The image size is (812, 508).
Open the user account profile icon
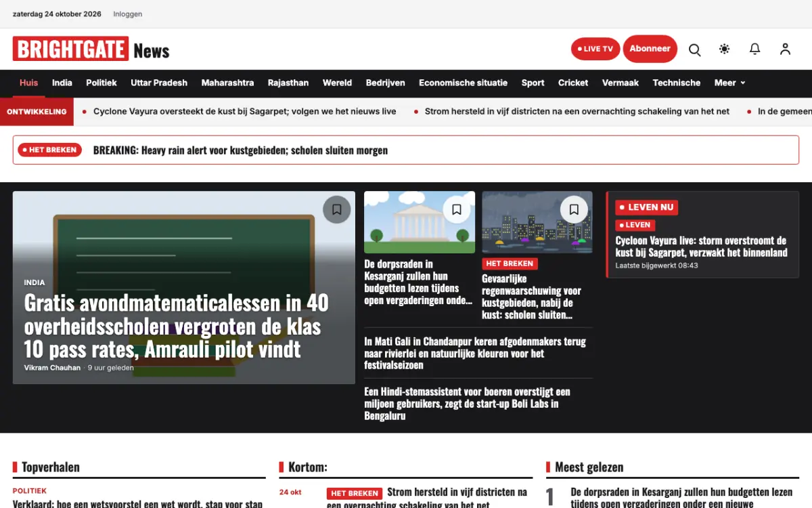785,49
